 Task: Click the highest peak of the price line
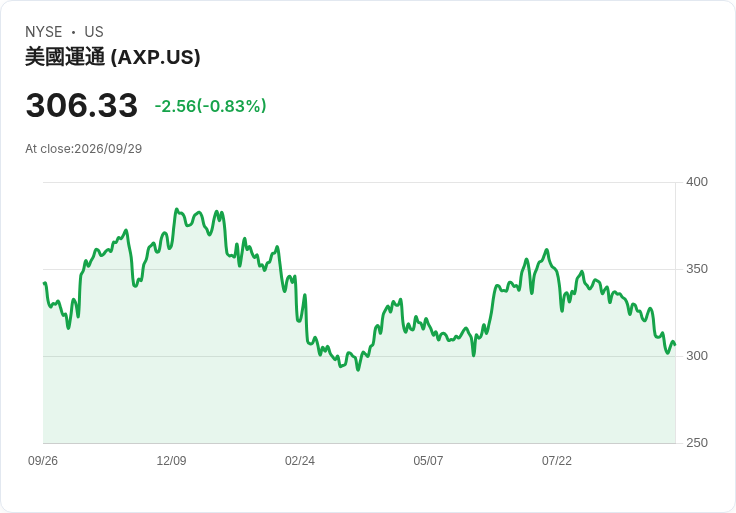pos(176,209)
